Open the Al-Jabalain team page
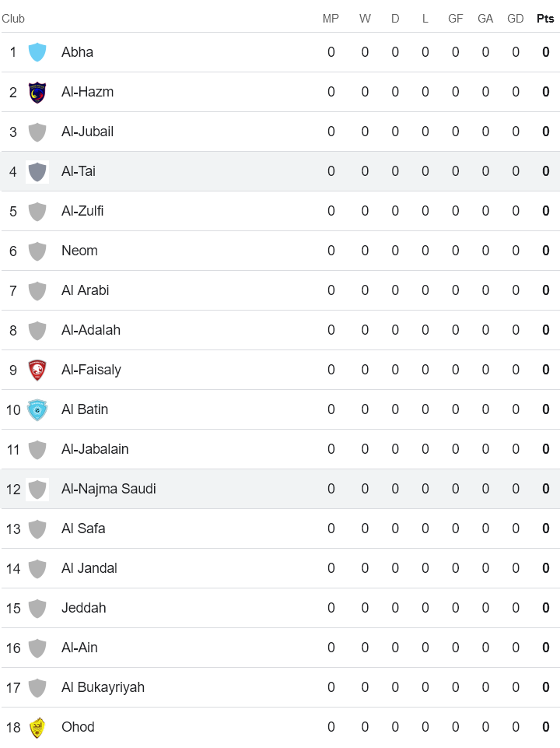Viewport: 560px width, 748px height. click(x=95, y=449)
